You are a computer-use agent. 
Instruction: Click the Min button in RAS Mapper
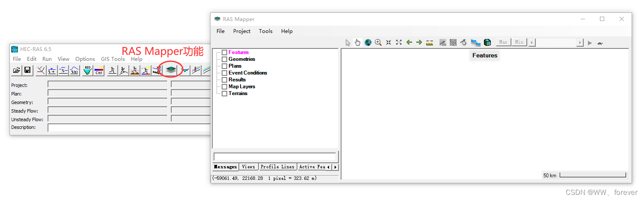pyautogui.click(x=519, y=42)
